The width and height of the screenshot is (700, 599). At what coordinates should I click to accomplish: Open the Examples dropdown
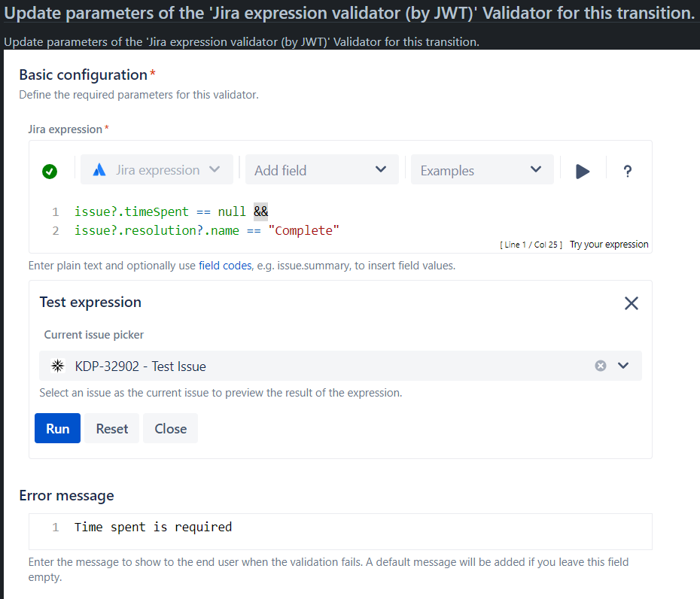coord(482,169)
